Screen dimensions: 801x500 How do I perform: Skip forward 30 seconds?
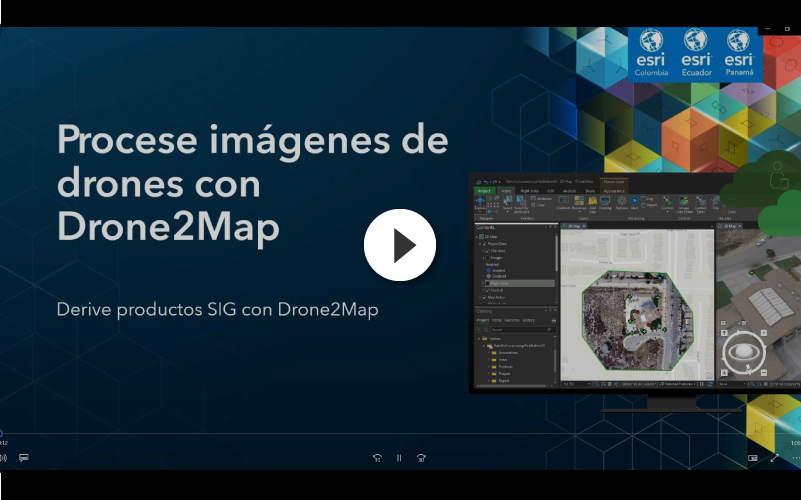[421, 458]
